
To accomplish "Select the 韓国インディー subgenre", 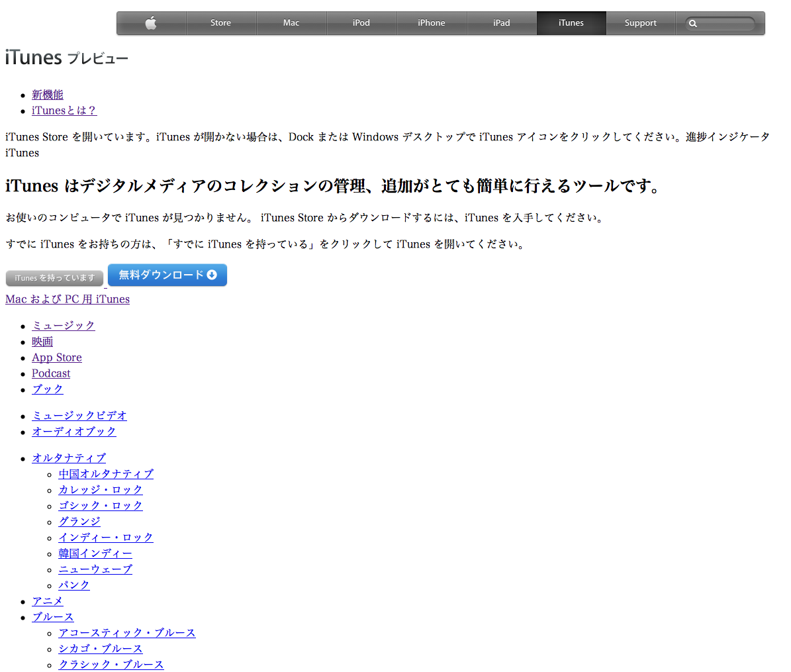I will [x=95, y=553].
